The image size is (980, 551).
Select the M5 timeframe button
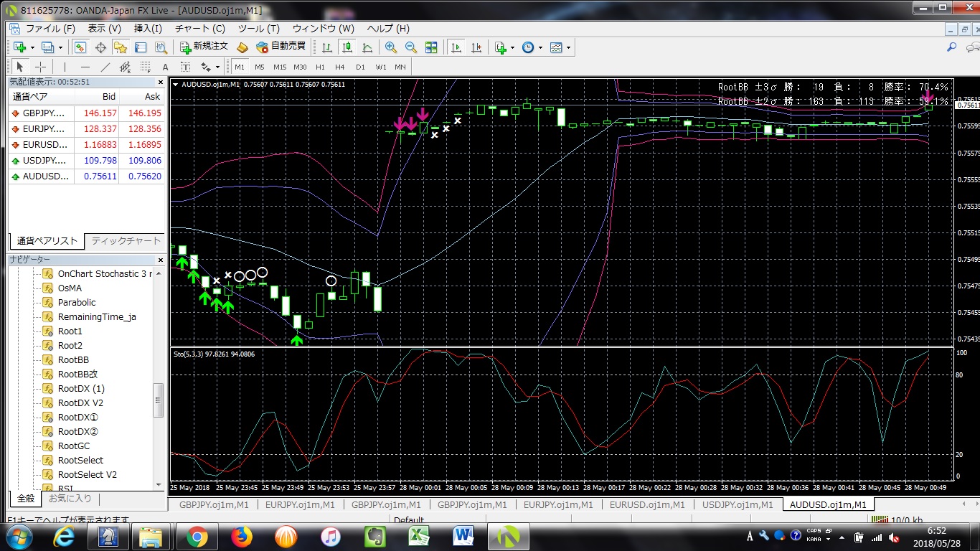tap(260, 67)
